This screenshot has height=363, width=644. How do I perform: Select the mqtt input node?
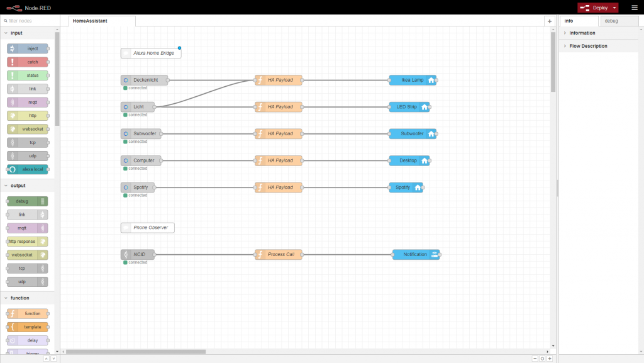(28, 102)
